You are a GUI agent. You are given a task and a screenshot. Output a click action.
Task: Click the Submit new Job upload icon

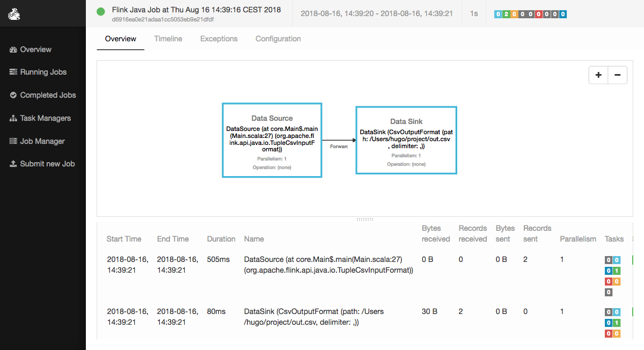tap(13, 164)
